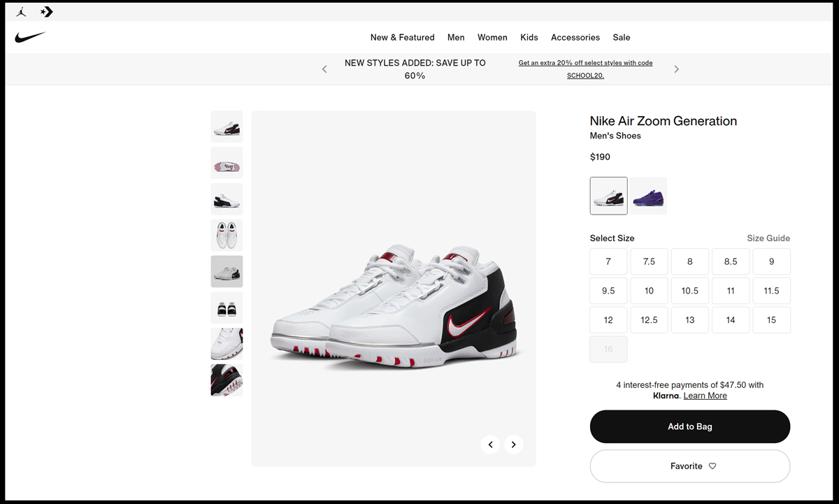The width and height of the screenshot is (839, 504).
Task: View the highlighted angled pair thumbnail
Action: coord(227,272)
